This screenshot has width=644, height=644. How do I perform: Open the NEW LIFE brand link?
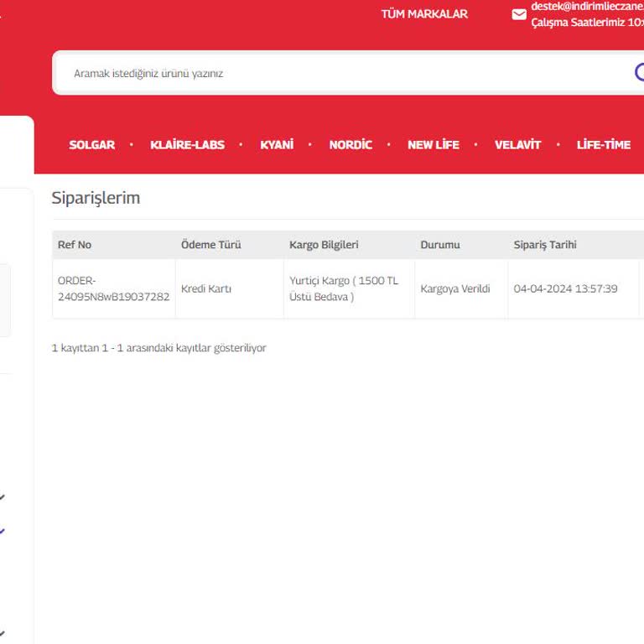pos(433,145)
